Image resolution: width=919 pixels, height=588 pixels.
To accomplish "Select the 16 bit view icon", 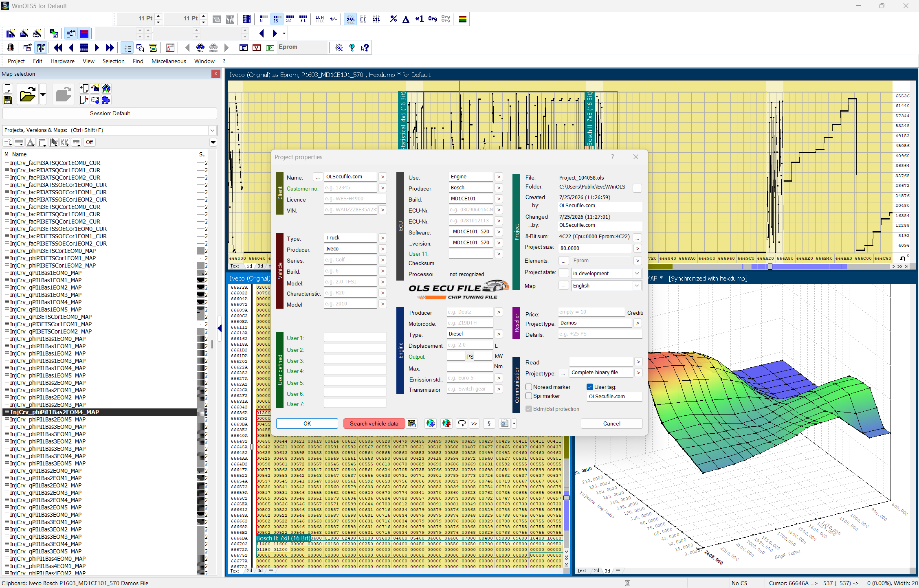I will [x=276, y=19].
